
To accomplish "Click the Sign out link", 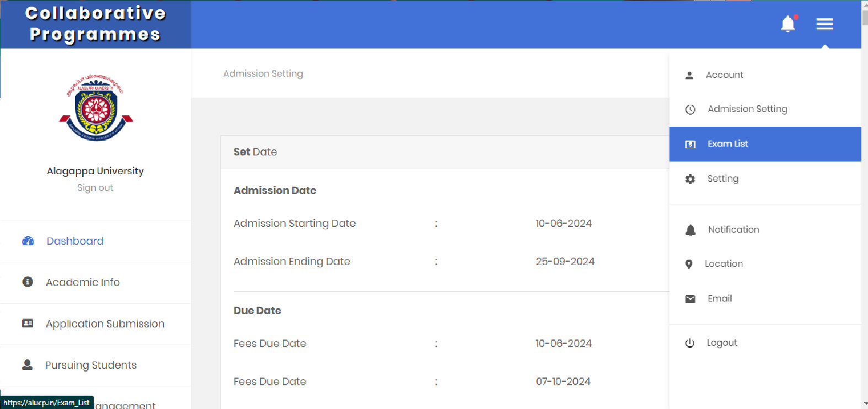I will (x=95, y=187).
